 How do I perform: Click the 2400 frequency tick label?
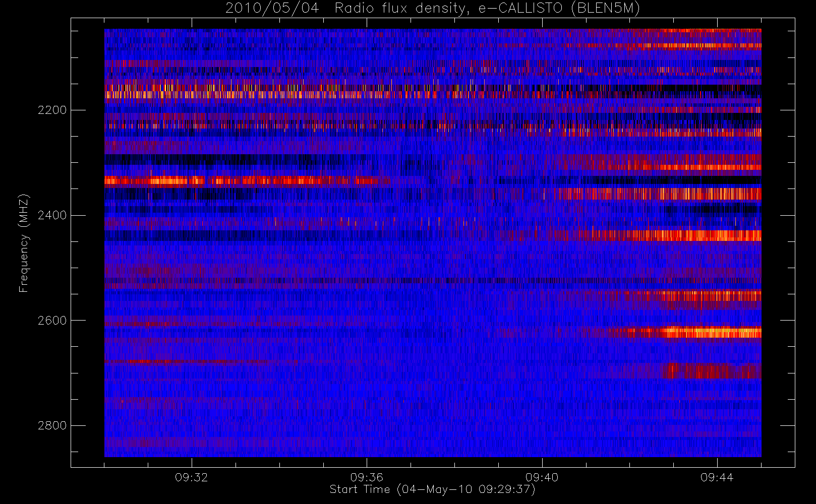[52, 216]
